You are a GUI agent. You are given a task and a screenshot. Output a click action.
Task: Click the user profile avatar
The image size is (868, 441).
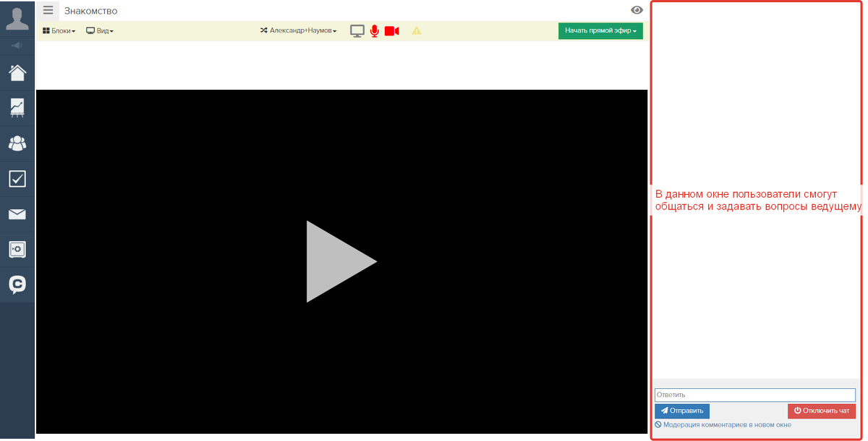pos(17,17)
